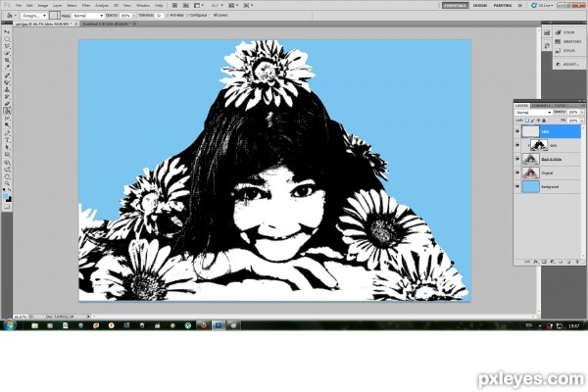Viewport: 588px width, 392px height.
Task: Open the Layers panel Opacity arrow
Action: 582,112
